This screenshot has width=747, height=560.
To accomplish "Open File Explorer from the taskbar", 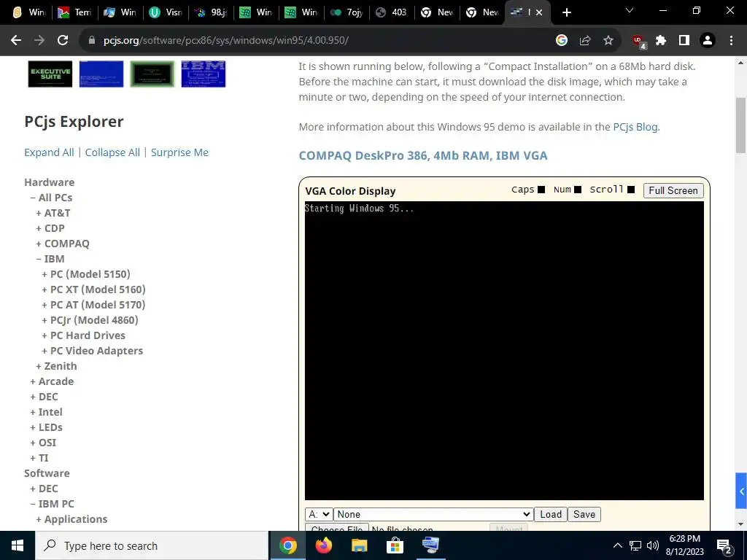I will (x=359, y=545).
